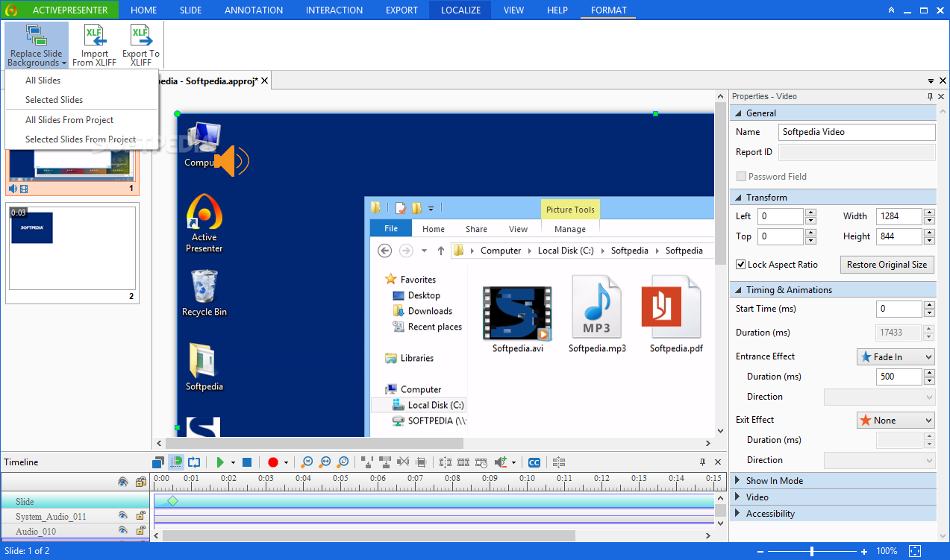The height and width of the screenshot is (560, 950).
Task: Open the Exit Effect None dropdown
Action: click(896, 421)
